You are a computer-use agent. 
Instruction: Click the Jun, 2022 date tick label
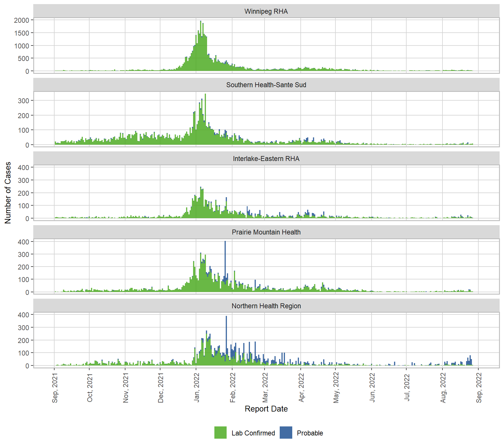click(x=372, y=388)
